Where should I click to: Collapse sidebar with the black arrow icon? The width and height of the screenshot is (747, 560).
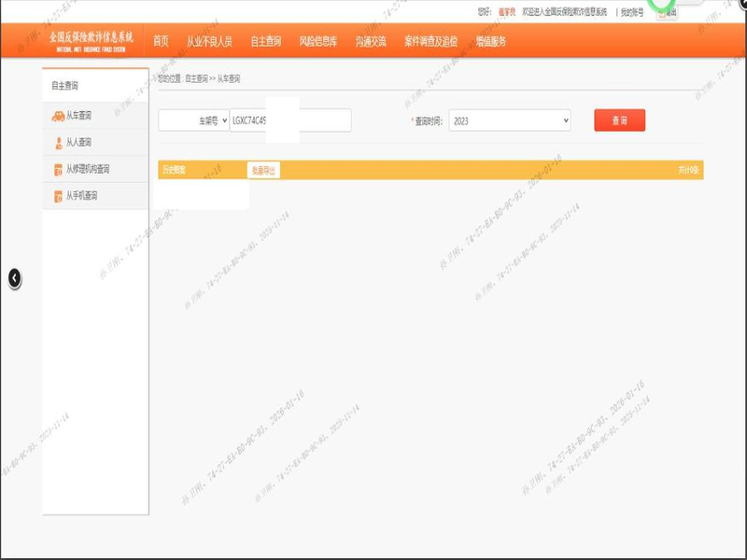tap(14, 277)
